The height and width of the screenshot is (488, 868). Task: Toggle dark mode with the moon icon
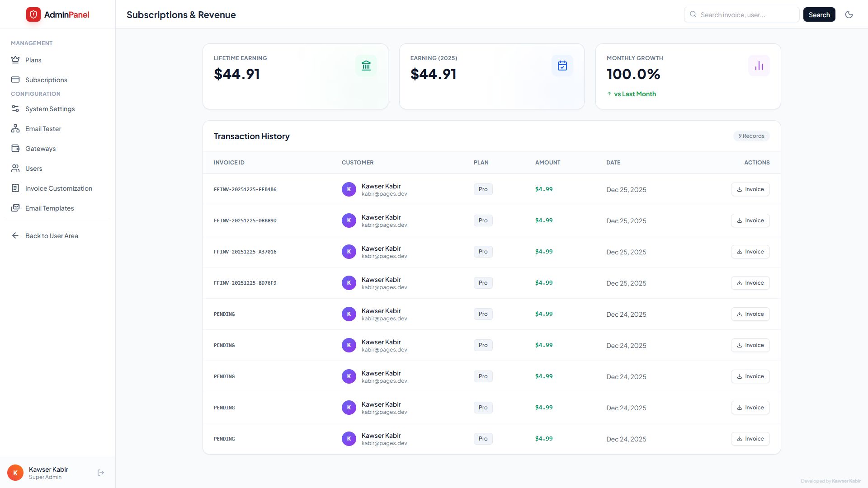tap(849, 14)
